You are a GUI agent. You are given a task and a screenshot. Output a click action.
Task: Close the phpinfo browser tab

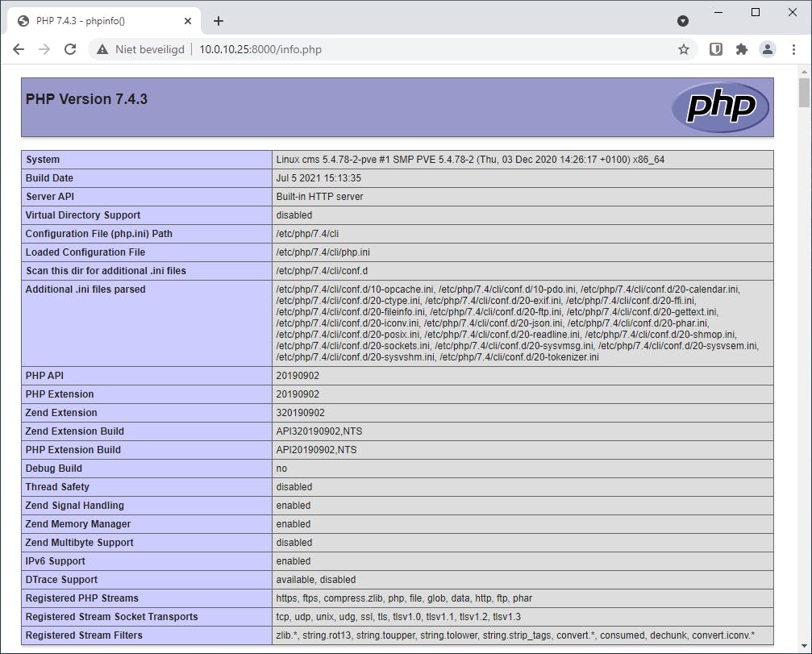(188, 21)
